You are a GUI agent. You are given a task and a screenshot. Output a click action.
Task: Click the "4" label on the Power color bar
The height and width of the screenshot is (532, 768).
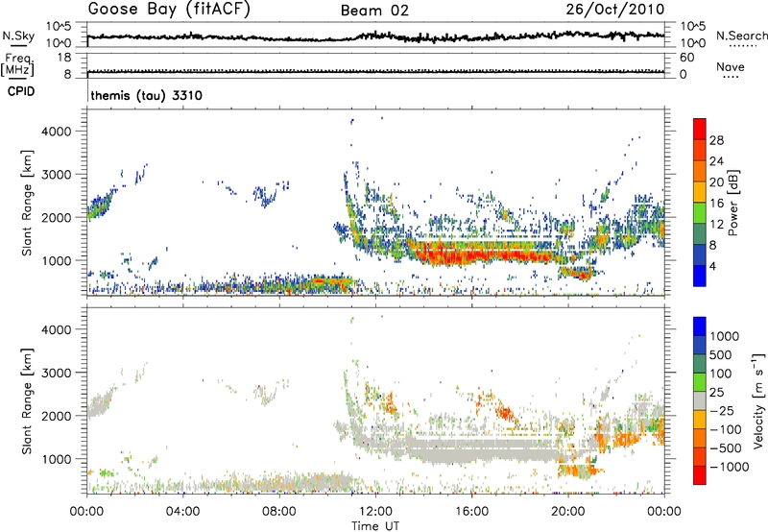click(713, 267)
